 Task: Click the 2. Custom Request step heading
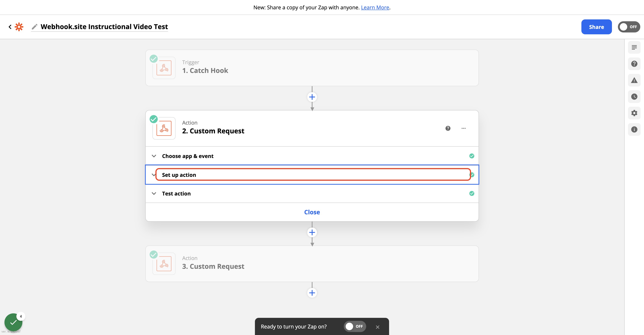tap(213, 131)
